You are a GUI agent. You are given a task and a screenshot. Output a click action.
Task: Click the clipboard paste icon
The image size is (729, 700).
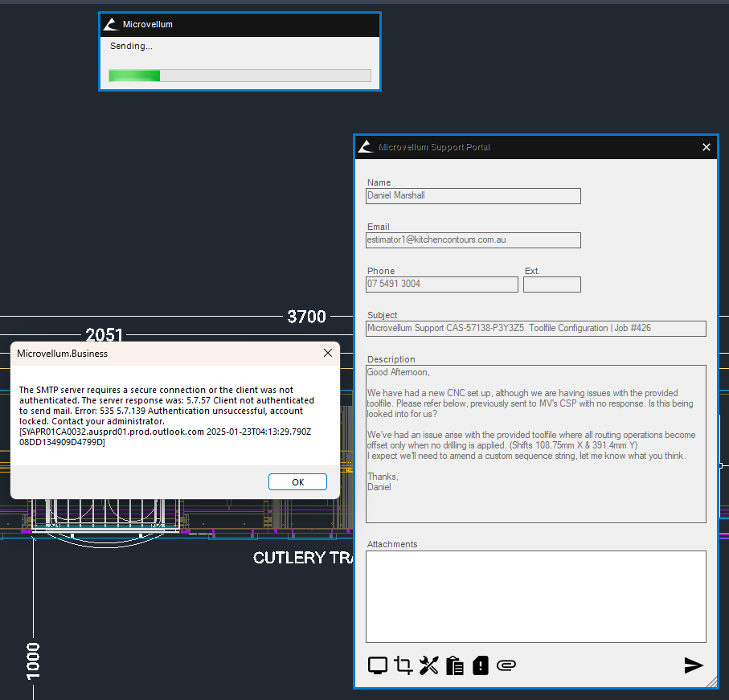pyautogui.click(x=454, y=665)
